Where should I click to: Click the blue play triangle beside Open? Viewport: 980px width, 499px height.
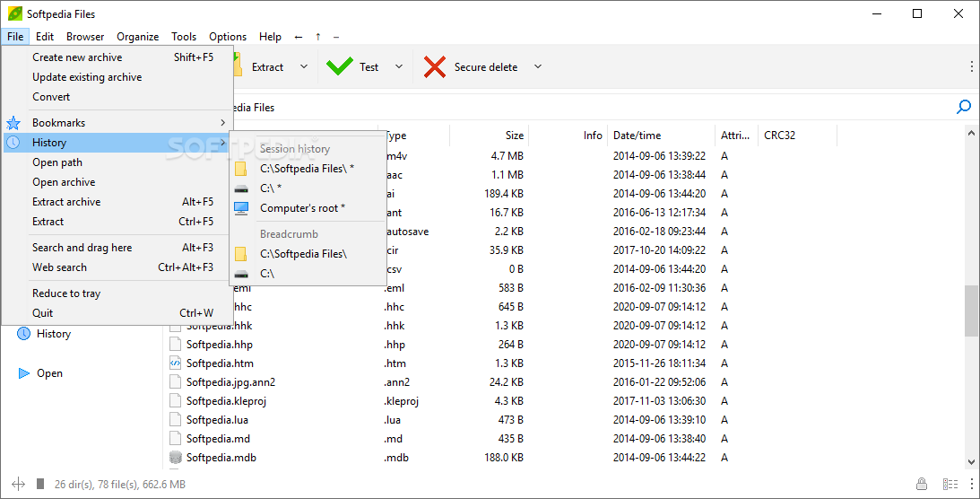pos(23,373)
